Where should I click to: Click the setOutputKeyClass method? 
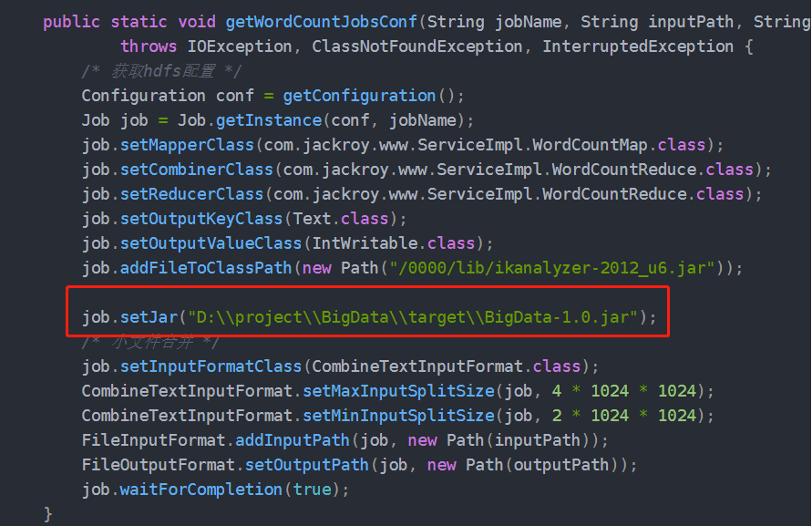[201, 219]
